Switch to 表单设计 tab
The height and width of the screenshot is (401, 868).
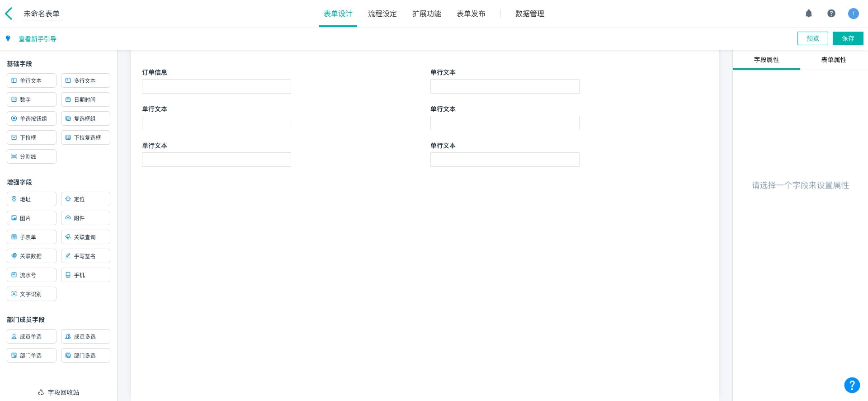point(338,14)
